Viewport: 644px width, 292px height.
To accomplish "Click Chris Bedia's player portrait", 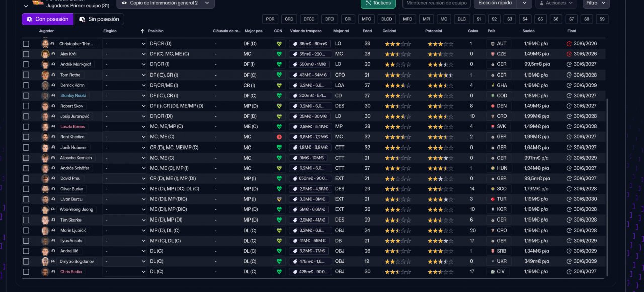I will (x=45, y=272).
